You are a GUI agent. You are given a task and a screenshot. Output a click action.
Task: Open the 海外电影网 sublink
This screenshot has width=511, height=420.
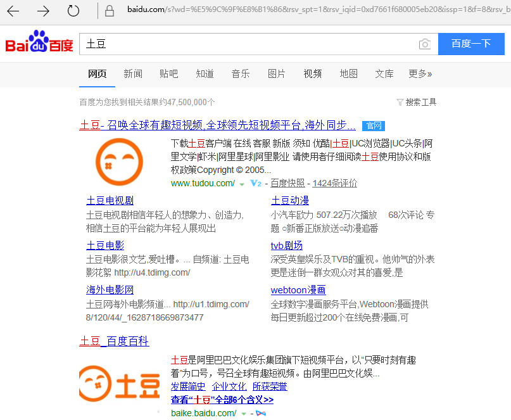pyautogui.click(x=110, y=290)
